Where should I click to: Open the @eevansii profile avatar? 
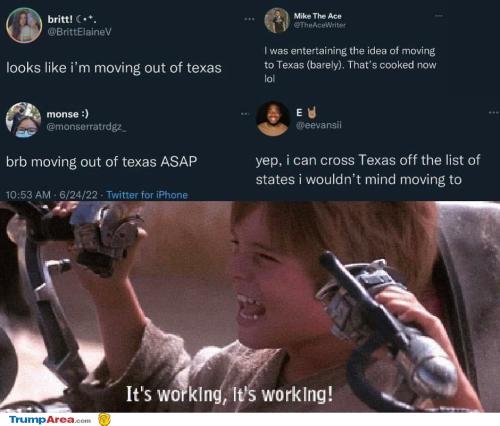(x=273, y=119)
